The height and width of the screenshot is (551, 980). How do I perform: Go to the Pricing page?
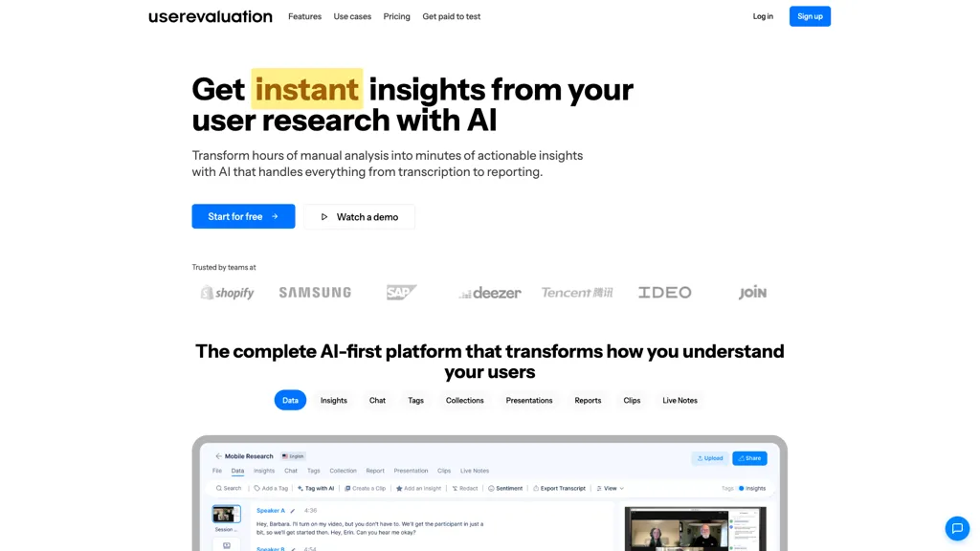coord(397,16)
